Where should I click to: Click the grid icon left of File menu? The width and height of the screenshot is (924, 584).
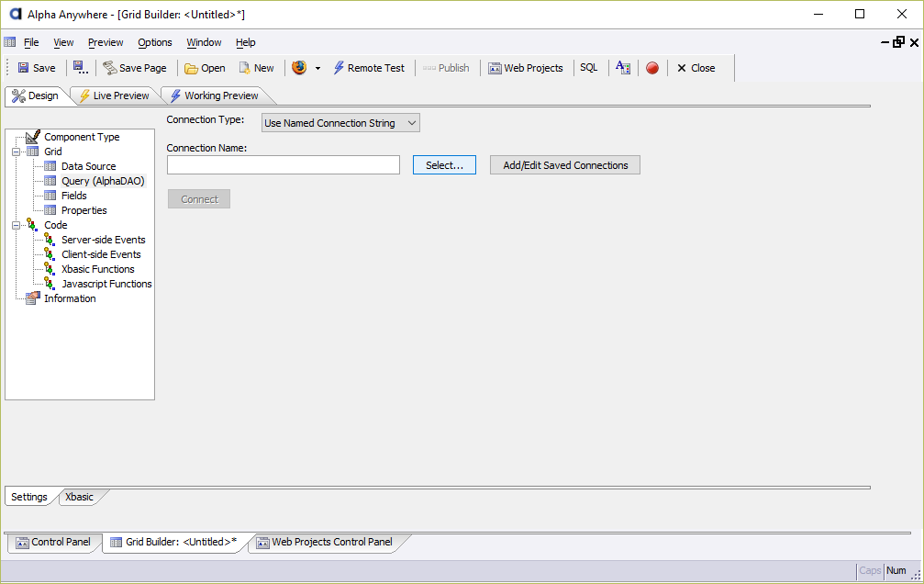click(10, 42)
